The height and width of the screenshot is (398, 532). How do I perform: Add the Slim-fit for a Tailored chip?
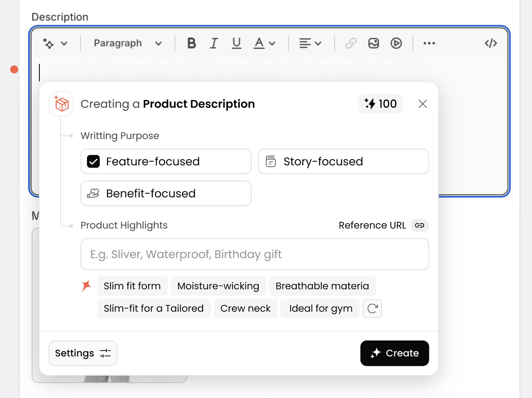pos(154,309)
